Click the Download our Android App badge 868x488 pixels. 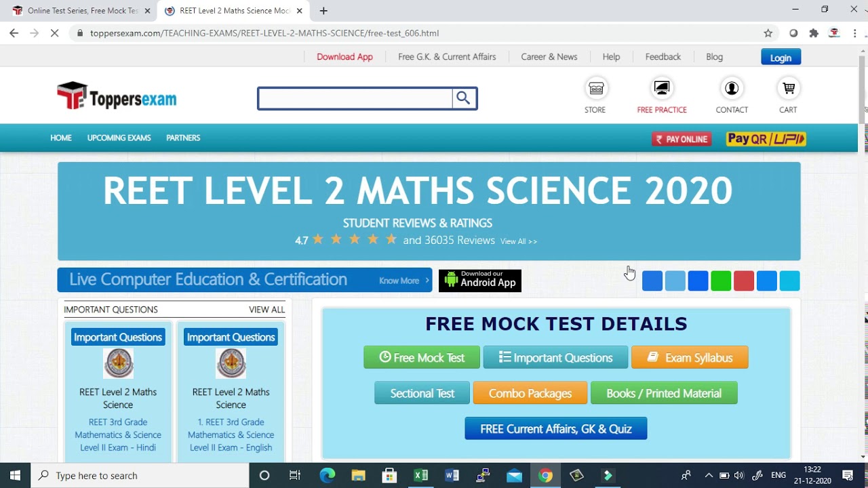480,281
